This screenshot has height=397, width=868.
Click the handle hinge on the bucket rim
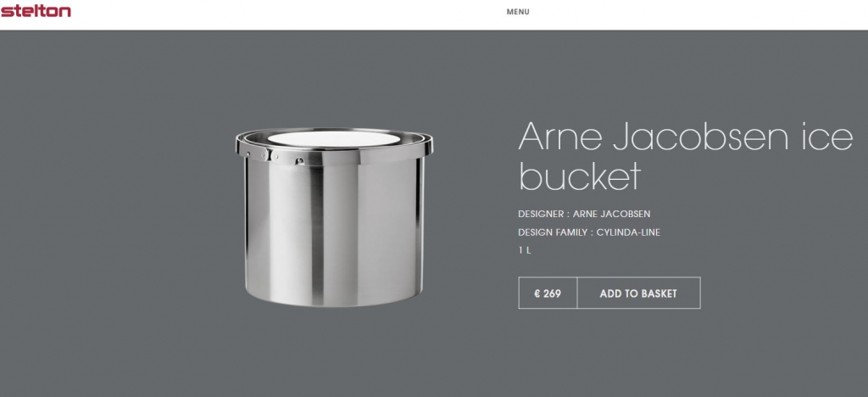tap(272, 155)
